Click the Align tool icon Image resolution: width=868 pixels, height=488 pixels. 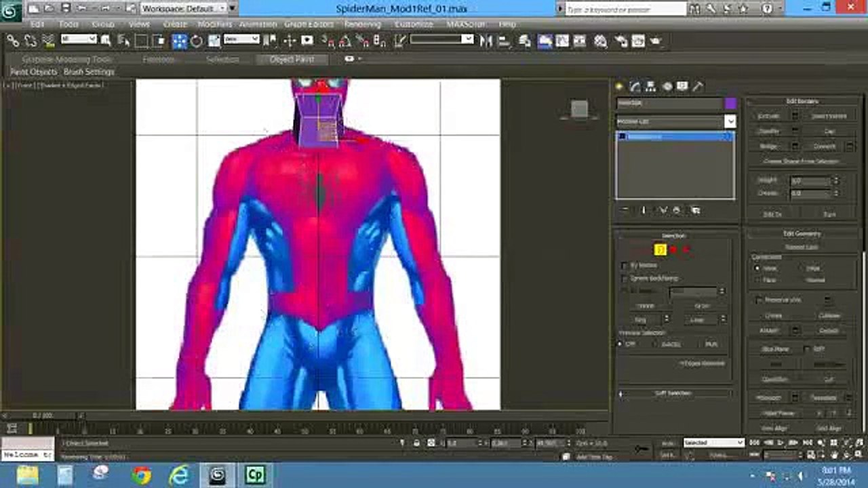[x=504, y=41]
